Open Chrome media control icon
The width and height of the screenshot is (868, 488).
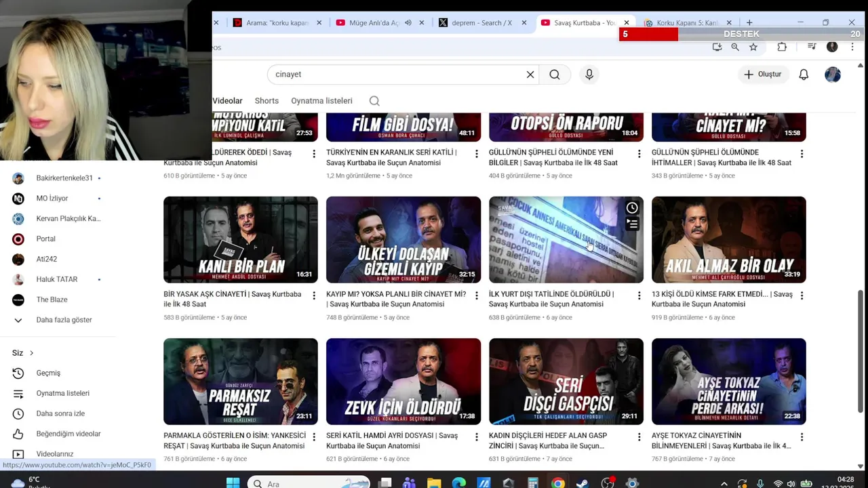tap(812, 47)
